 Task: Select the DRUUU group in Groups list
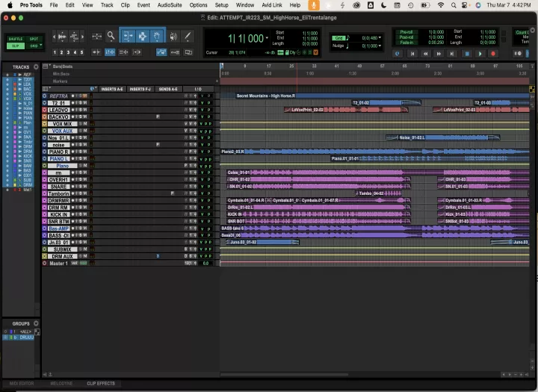(26, 337)
